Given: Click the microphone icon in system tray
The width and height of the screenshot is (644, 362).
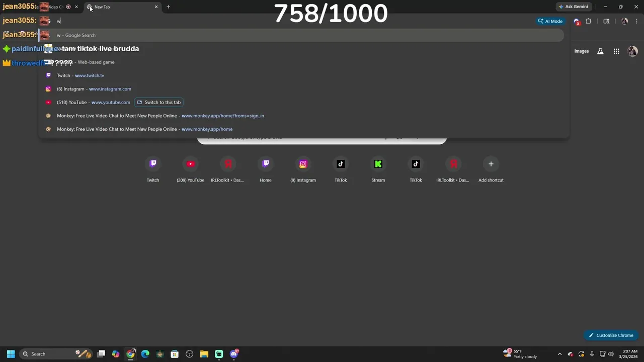Looking at the screenshot, I should [x=592, y=354].
